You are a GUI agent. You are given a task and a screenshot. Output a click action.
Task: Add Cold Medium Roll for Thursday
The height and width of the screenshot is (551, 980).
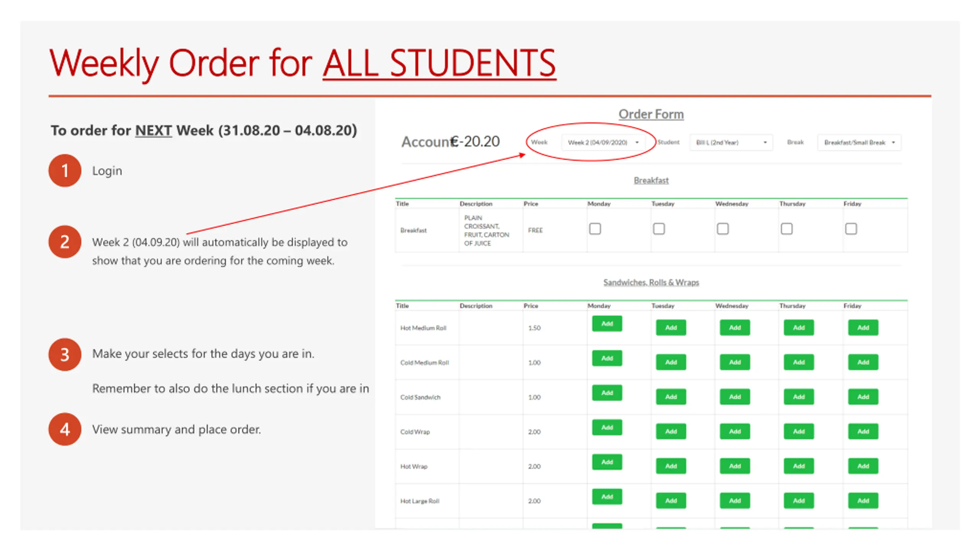pyautogui.click(x=799, y=362)
